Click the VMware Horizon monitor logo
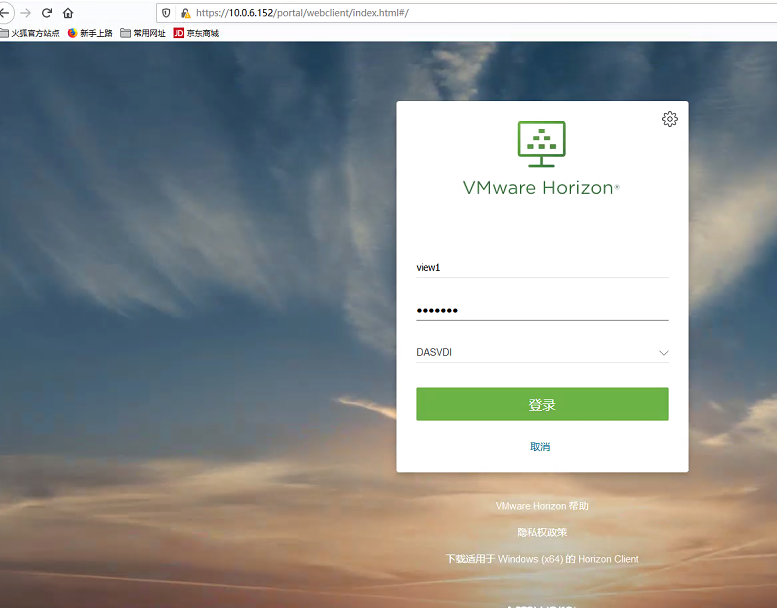 [542, 144]
